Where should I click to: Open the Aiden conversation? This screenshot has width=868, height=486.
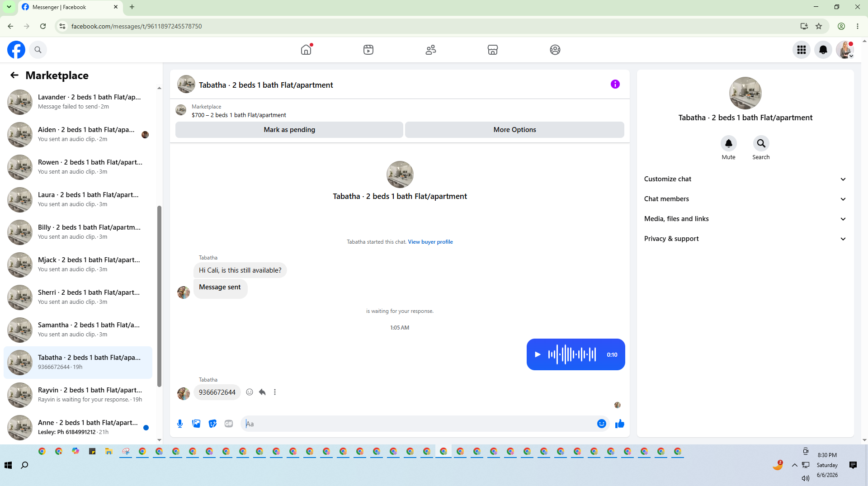point(78,134)
